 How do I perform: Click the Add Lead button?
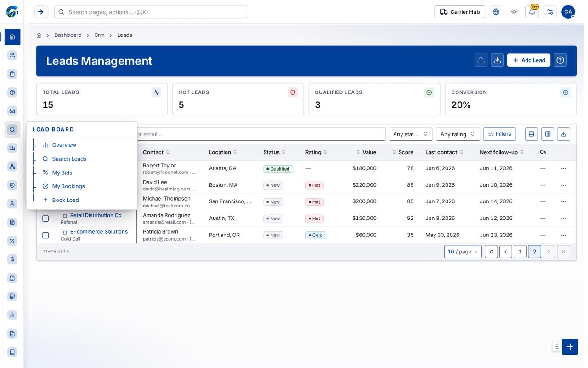click(529, 60)
